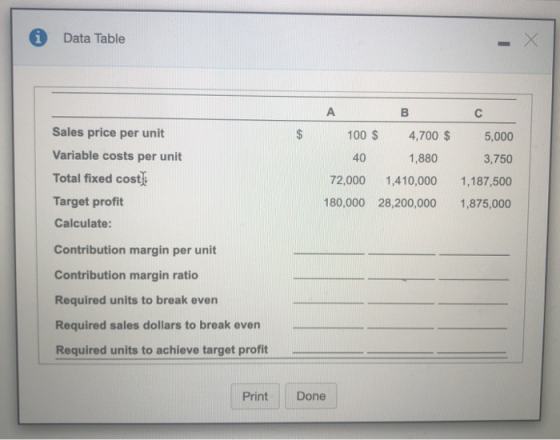560x440 pixels.
Task: Click column header C
Action: [478, 114]
